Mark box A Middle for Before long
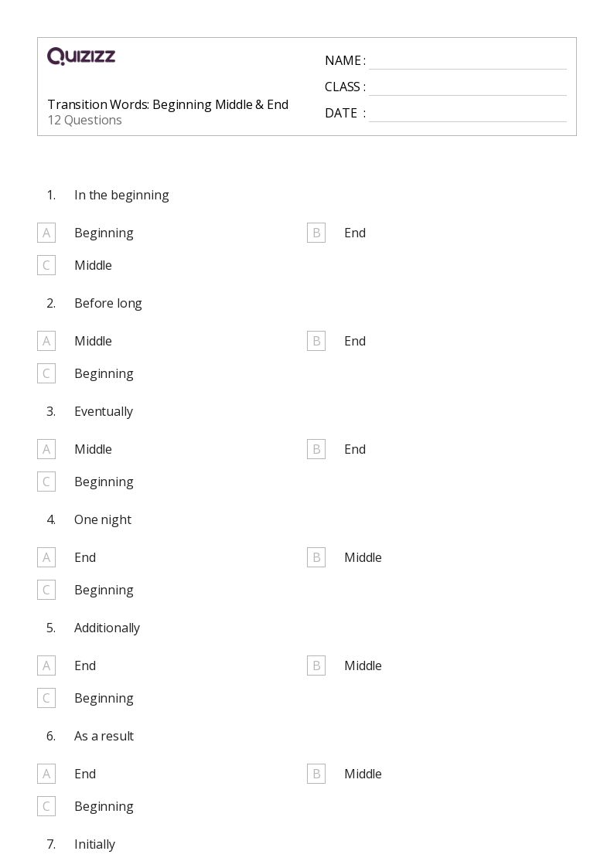Screen dimensions: 614x868 [x=46, y=341]
